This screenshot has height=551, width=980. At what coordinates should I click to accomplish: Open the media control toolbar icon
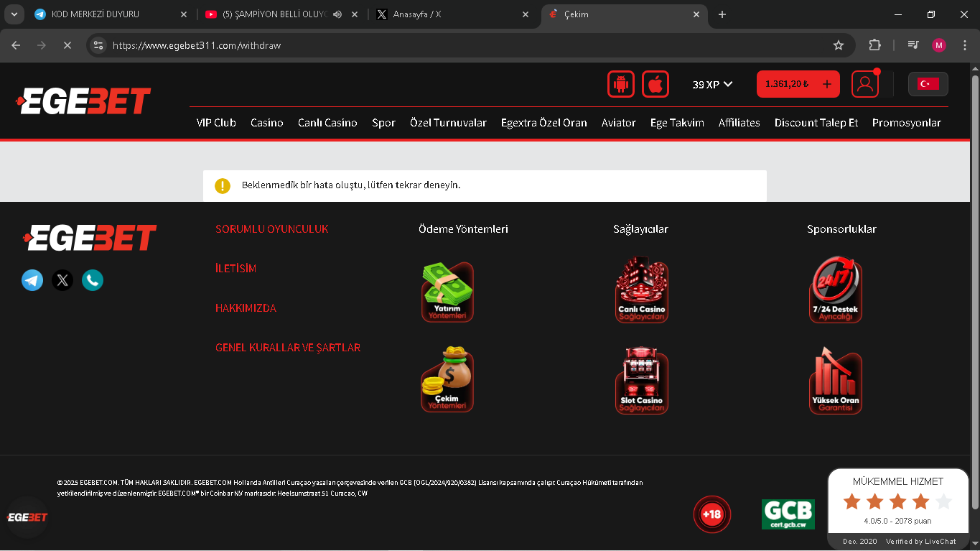click(913, 45)
